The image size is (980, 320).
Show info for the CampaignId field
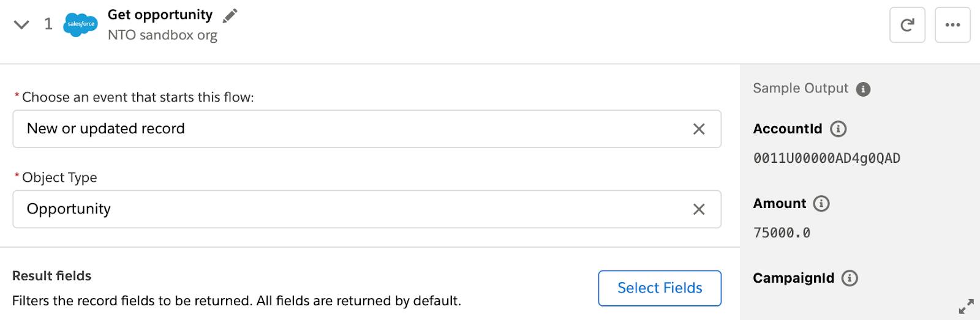tap(850, 278)
